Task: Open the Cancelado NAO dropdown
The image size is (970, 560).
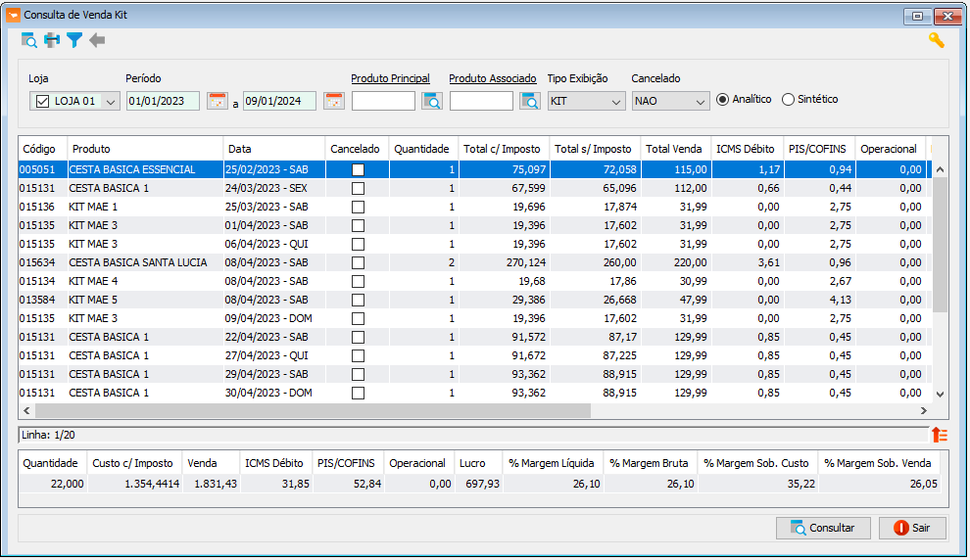Action: click(701, 102)
